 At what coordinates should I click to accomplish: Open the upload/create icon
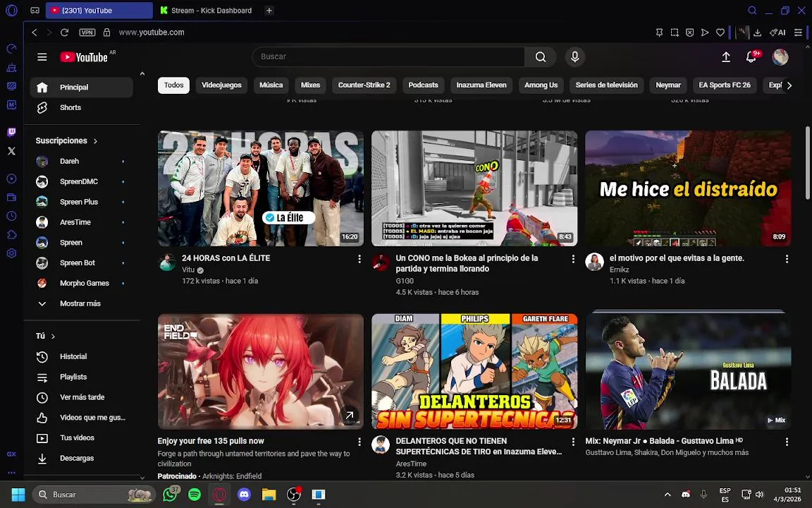point(726,57)
